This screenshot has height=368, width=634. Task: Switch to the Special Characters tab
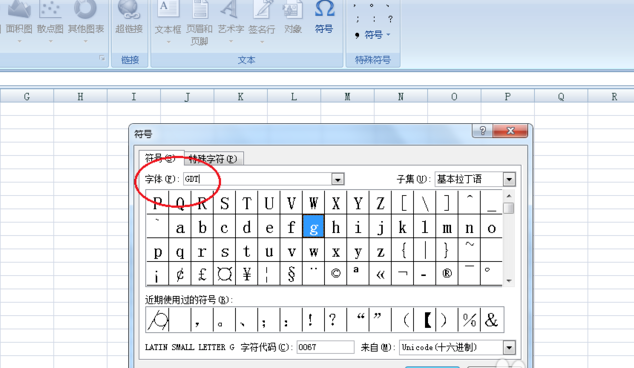pyautogui.click(x=213, y=159)
